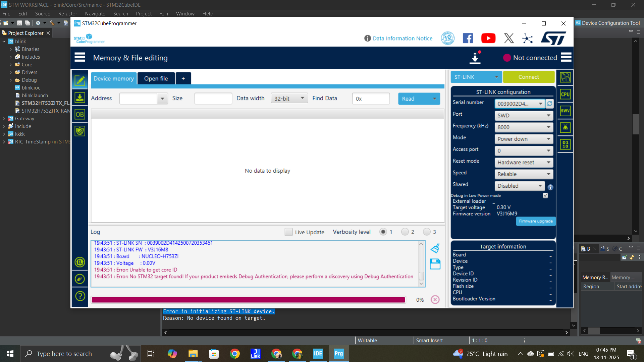This screenshot has height=362, width=644.
Task: Open Erasing & Programming download icon in sidebar
Action: pos(80,98)
